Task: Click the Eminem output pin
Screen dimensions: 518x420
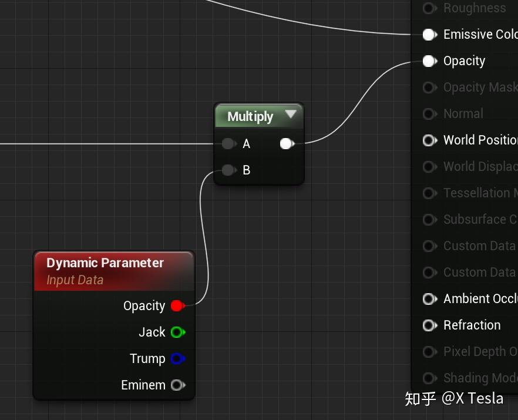Action: 179,385
